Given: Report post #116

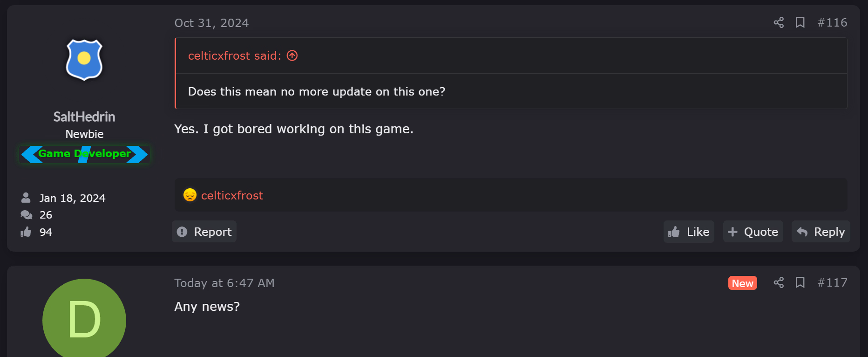Looking at the screenshot, I should [204, 232].
